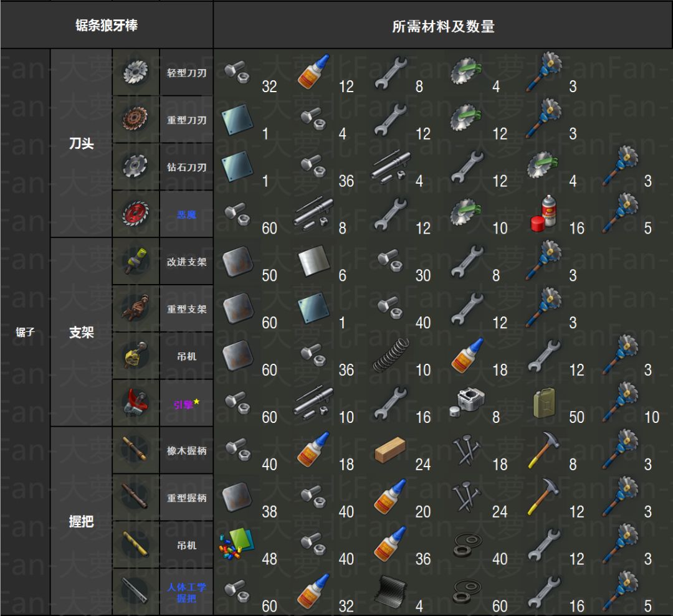The height and width of the screenshot is (616, 673).
Task: Click the 改进支架 name label
Action: click(186, 262)
